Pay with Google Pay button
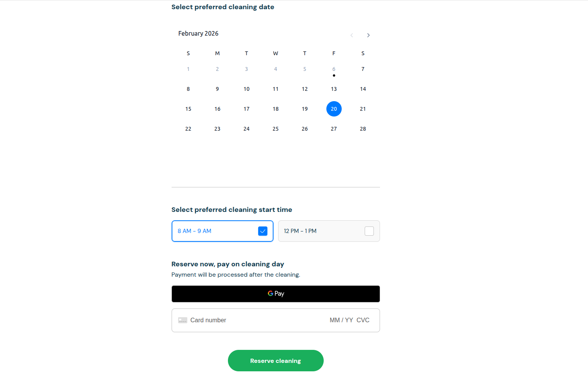588x374 pixels. click(x=275, y=294)
